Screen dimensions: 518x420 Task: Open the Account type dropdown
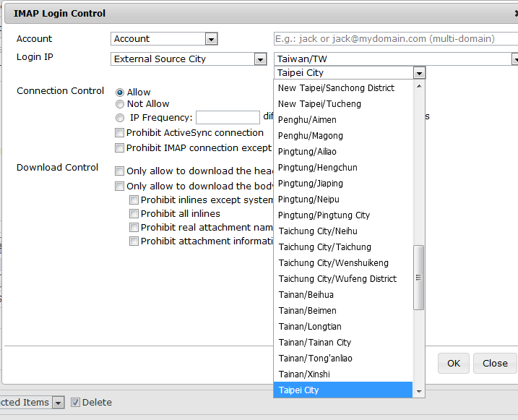click(210, 39)
